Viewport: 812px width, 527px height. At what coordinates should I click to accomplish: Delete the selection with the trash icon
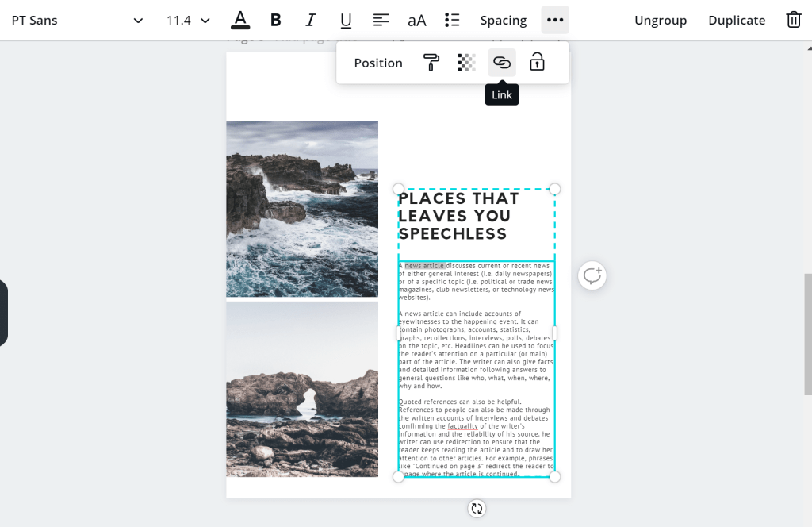(794, 19)
